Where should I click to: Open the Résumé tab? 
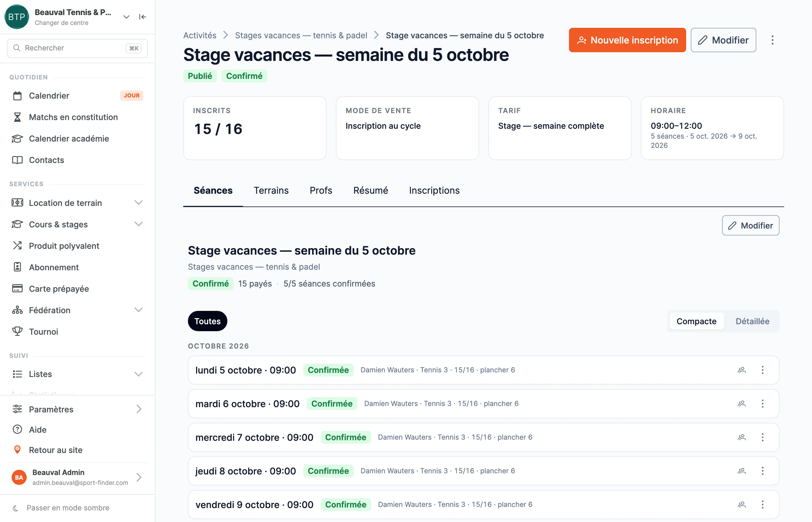click(370, 191)
